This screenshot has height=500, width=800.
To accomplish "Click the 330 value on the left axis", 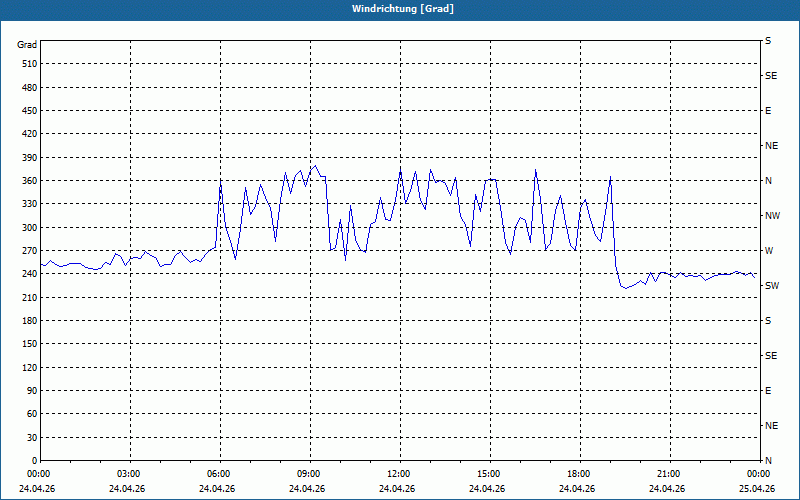I will pos(30,204).
